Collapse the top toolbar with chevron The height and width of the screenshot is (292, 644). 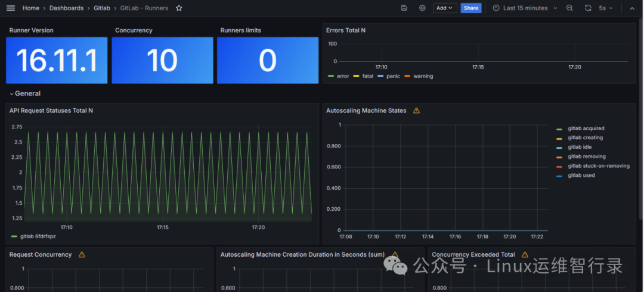click(632, 8)
